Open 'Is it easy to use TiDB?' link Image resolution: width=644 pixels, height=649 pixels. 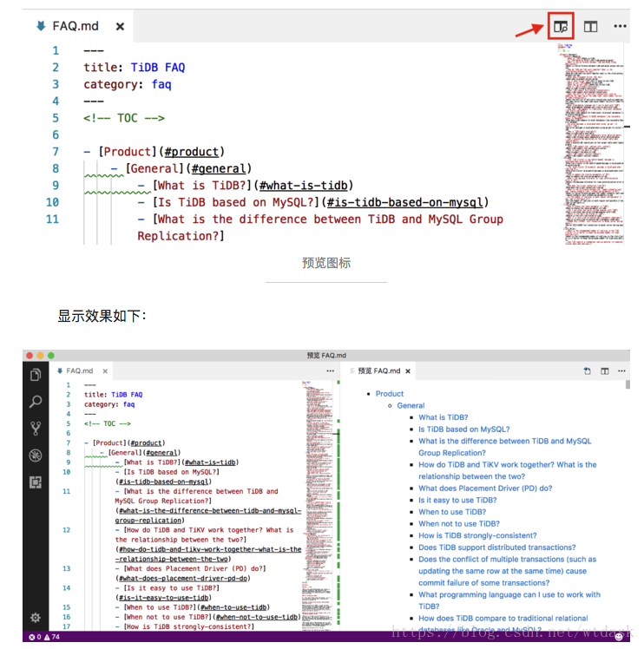457,500
